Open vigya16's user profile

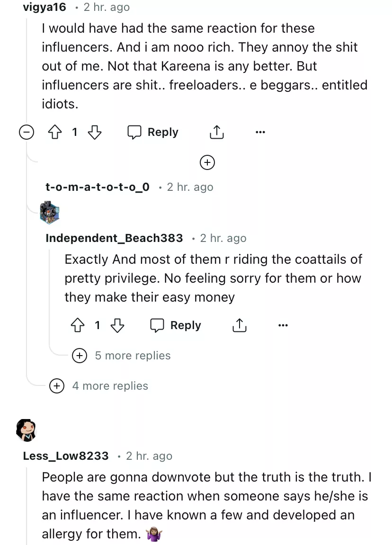[x=44, y=7]
